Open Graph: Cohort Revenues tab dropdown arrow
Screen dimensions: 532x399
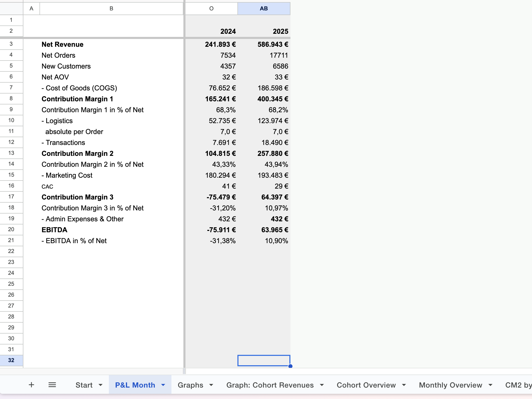[322, 385]
